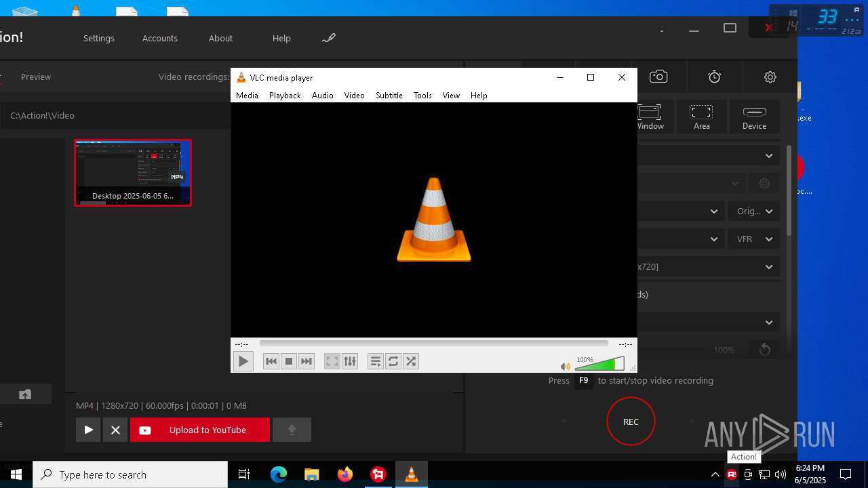Open Windows notification center
Screen dimensions: 868x488
(x=846, y=474)
